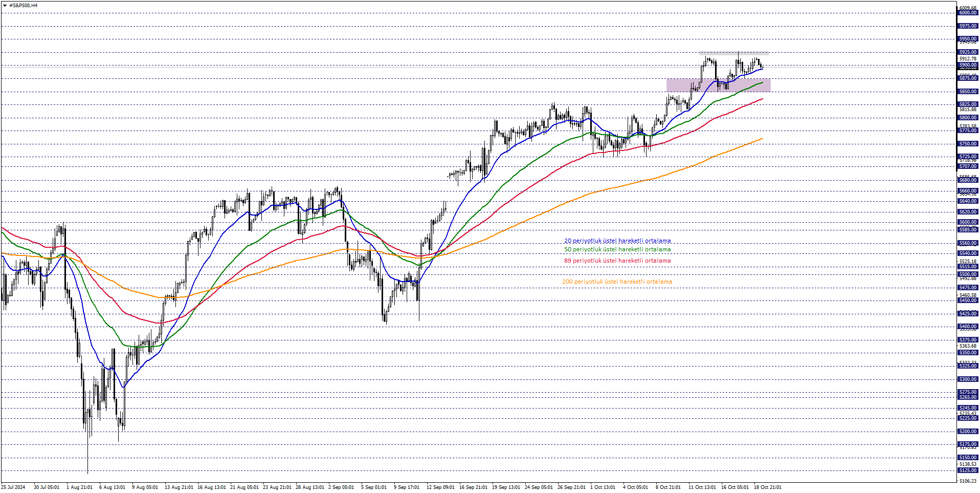
Task: Click the 30 Jul 05:01 time label
Action: coord(47,487)
